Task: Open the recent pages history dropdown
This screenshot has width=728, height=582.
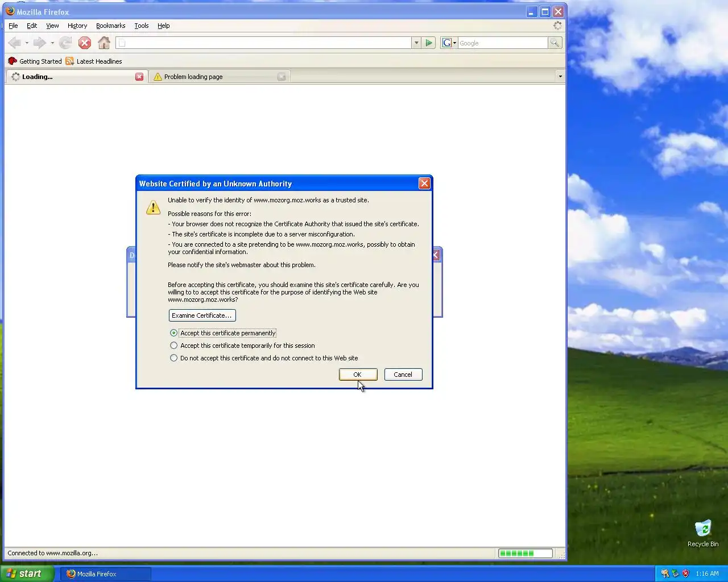Action: (52, 43)
